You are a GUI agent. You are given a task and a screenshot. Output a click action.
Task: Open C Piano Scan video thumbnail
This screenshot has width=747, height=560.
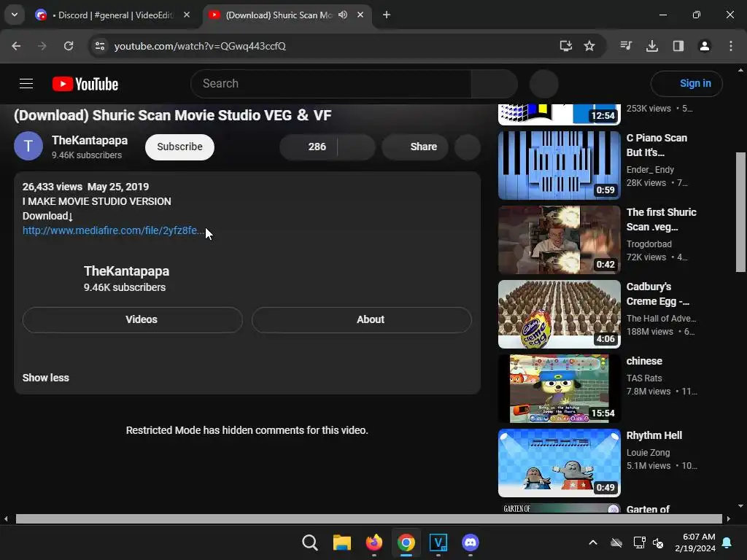pos(560,166)
